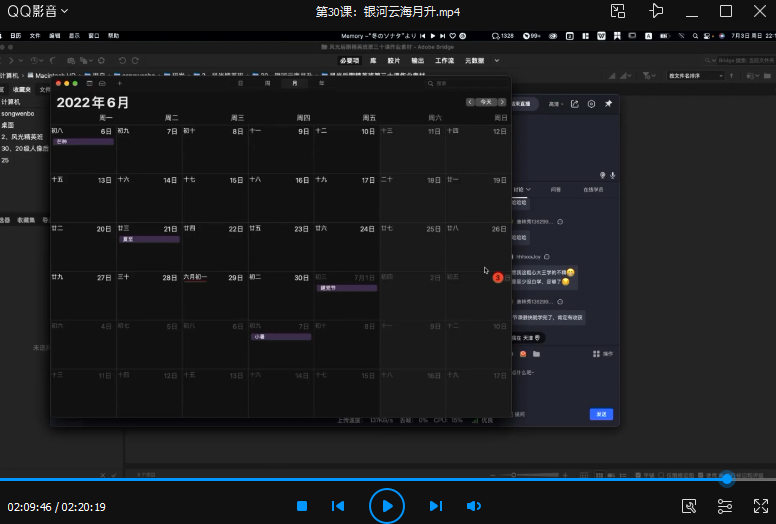Go to the previous month in the calendar
776x524 pixels.
click(471, 102)
